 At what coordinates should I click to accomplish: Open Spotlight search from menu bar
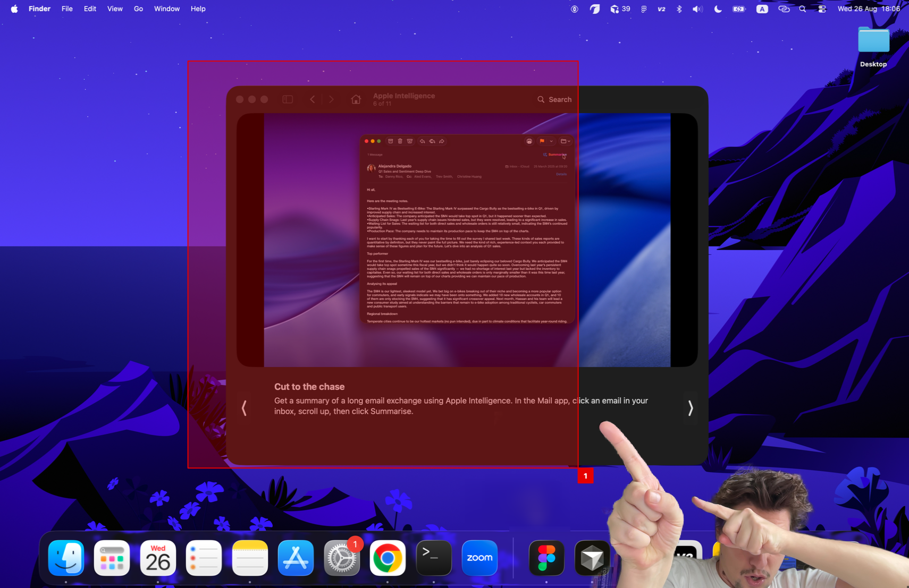coord(803,8)
